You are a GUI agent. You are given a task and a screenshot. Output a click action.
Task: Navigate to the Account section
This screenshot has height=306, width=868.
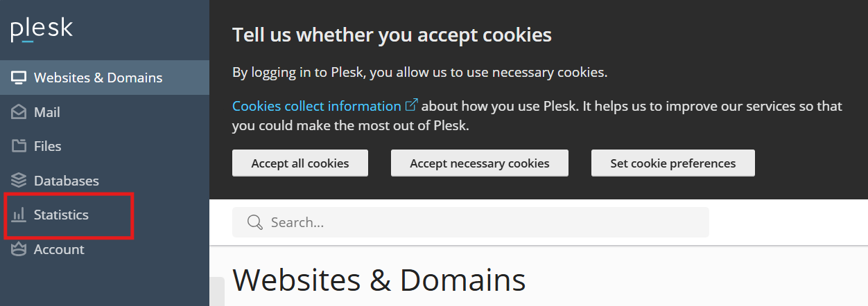105,249
